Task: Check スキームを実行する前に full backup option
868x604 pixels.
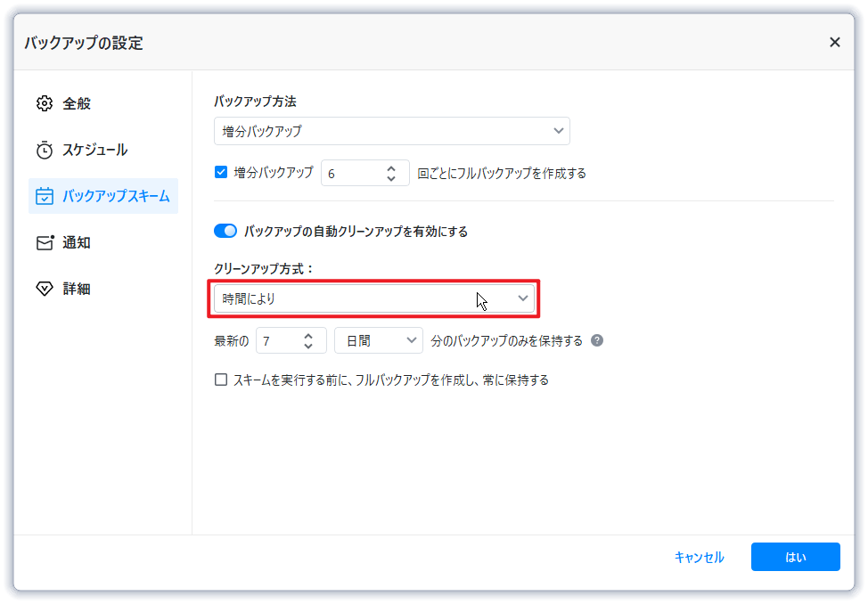Action: click(221, 380)
